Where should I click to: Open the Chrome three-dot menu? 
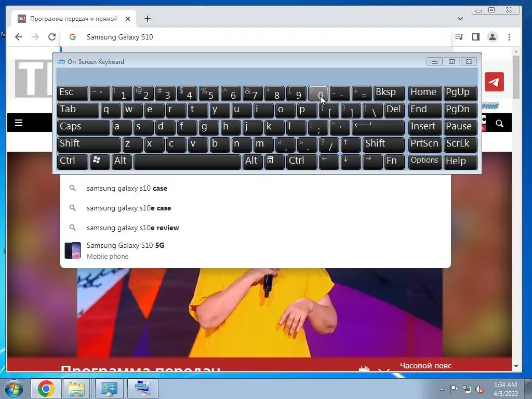tap(509, 37)
